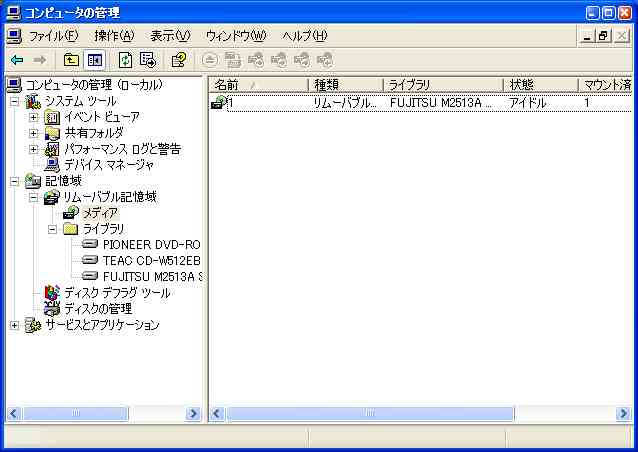The image size is (638, 452).
Task: Select コンピュータの管理 (ローカル) root node
Action: pos(94,85)
